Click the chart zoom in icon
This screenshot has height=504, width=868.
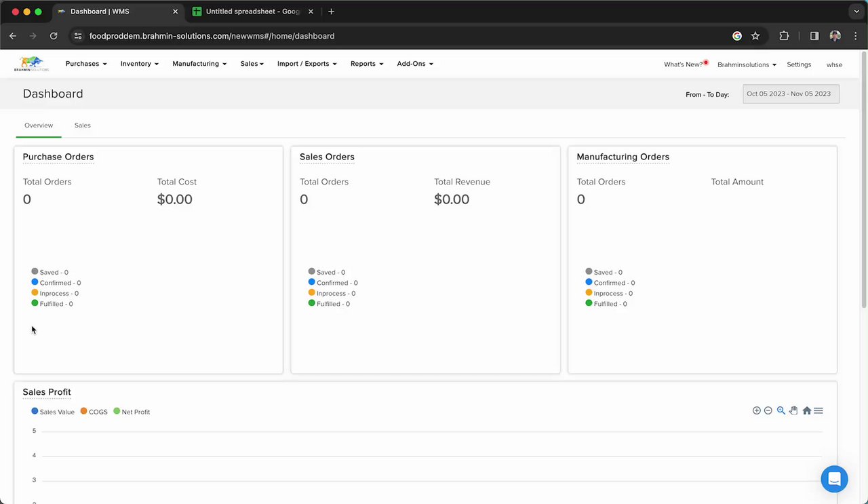pyautogui.click(x=757, y=410)
